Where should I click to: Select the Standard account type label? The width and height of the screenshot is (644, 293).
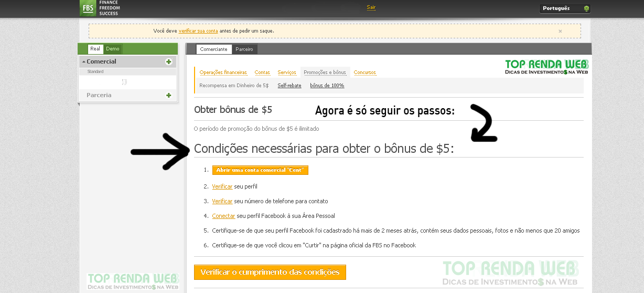pos(95,71)
